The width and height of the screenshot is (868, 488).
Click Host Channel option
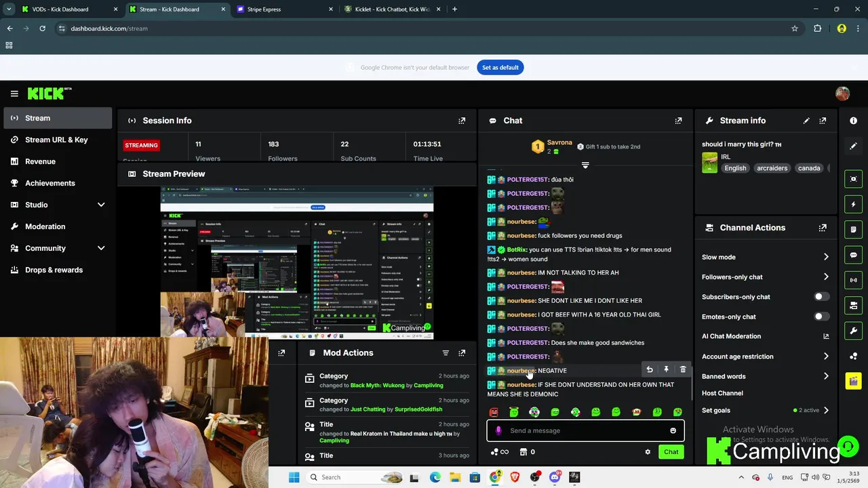pos(722,393)
